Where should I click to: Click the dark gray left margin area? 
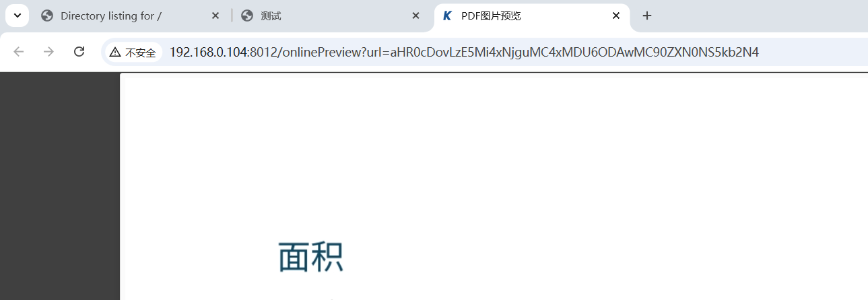(x=60, y=186)
